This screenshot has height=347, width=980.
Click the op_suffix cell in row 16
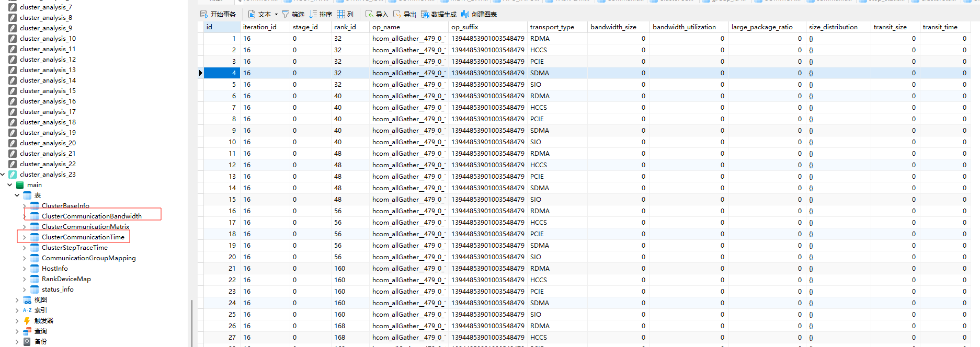click(x=488, y=211)
